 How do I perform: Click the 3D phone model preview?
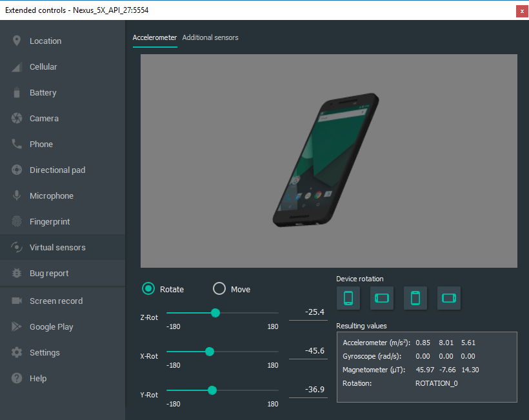tap(326, 160)
